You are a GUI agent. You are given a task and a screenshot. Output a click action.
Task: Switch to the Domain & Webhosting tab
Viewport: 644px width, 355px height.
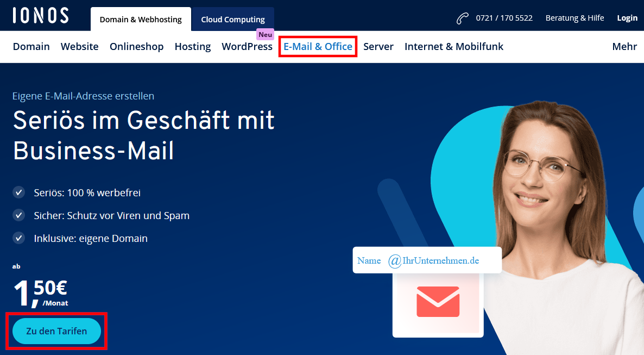click(x=141, y=20)
